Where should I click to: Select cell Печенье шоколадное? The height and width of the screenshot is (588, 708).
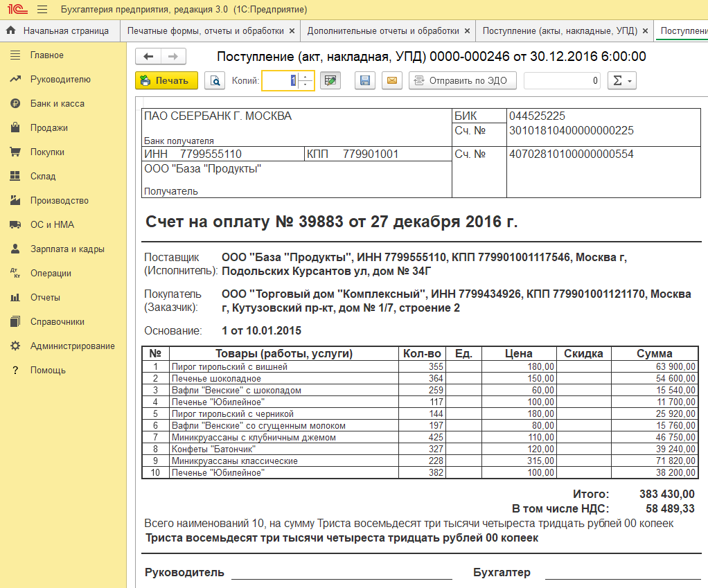click(283, 378)
